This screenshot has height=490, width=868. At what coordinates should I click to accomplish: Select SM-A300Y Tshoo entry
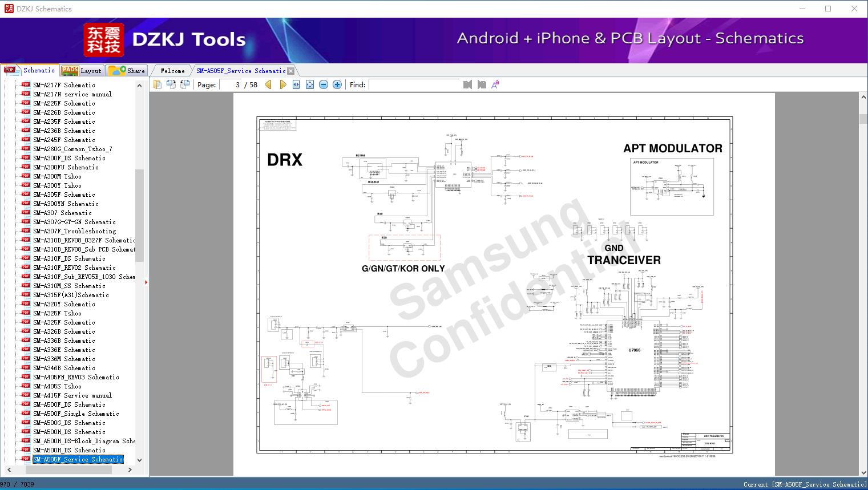[57, 185]
